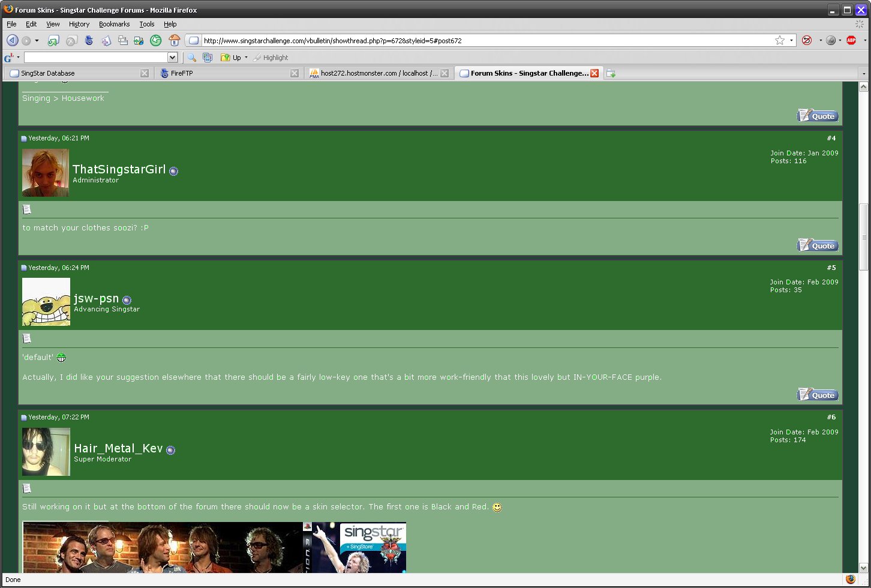This screenshot has width=871, height=588.
Task: Toggle the Highlight search terms button
Action: tap(271, 58)
